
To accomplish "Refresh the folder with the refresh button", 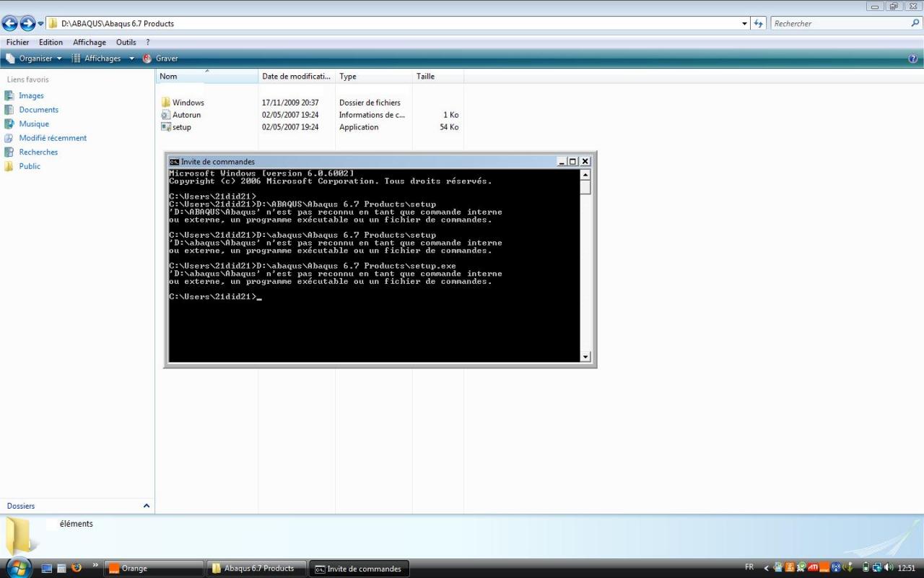I will [758, 23].
